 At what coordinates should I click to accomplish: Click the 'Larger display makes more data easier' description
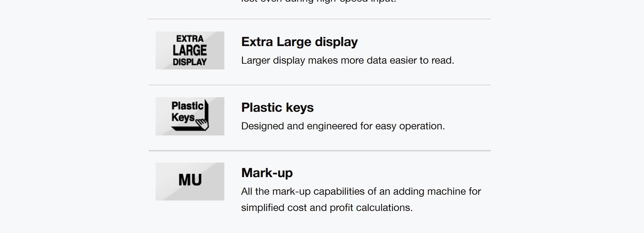[347, 60]
